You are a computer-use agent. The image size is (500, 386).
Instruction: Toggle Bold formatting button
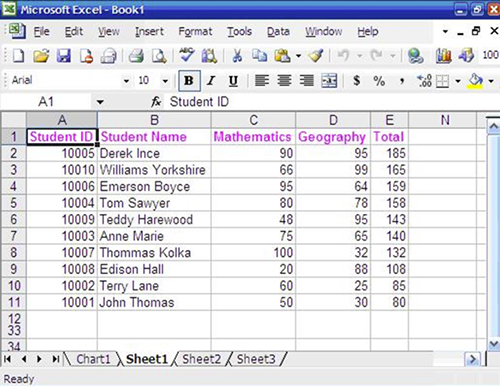189,81
